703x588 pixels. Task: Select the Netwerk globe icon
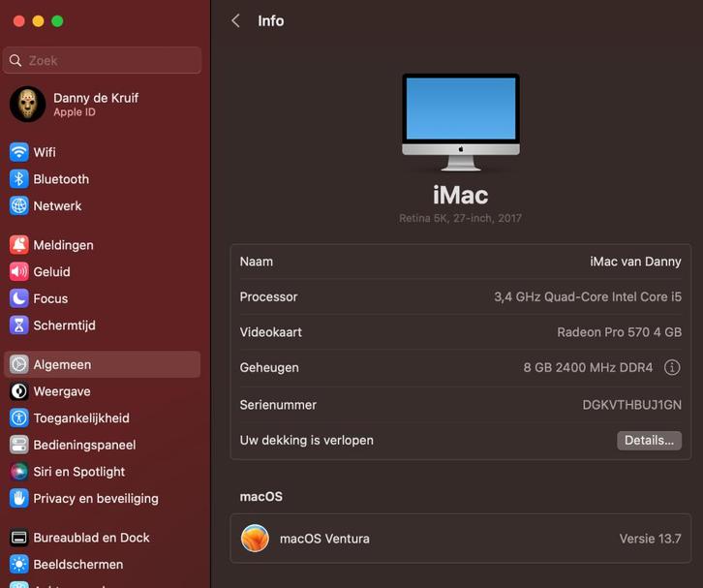(x=18, y=206)
